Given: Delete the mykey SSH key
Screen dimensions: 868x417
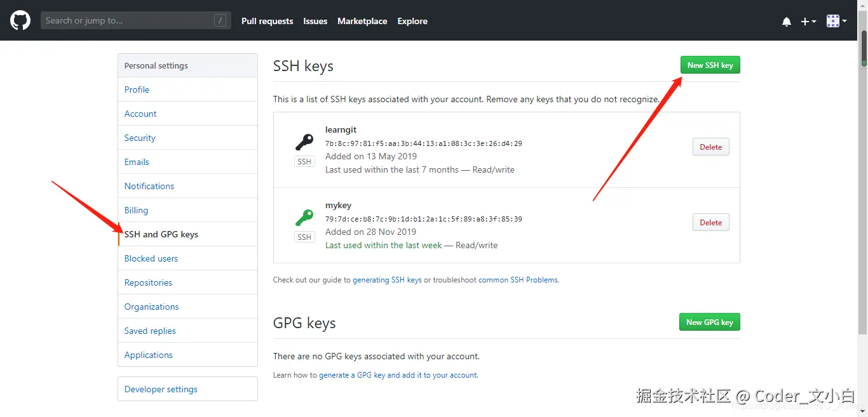Looking at the screenshot, I should (x=710, y=222).
